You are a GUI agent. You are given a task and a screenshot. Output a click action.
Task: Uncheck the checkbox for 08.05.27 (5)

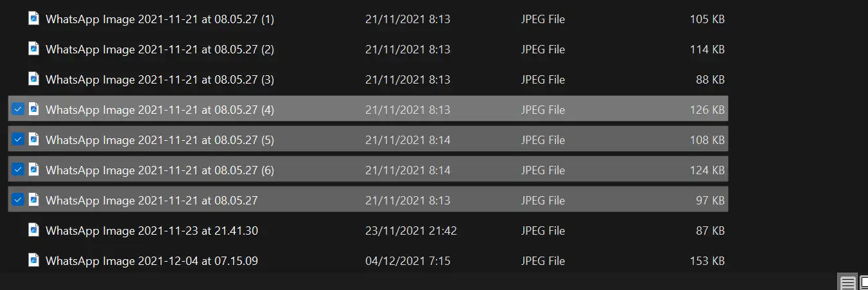[x=18, y=140]
